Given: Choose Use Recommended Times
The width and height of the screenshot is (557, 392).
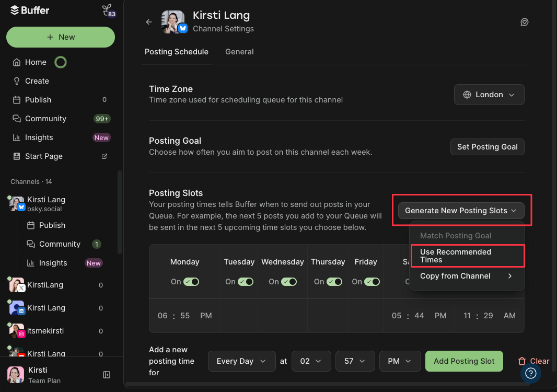Looking at the screenshot, I should (x=468, y=256).
